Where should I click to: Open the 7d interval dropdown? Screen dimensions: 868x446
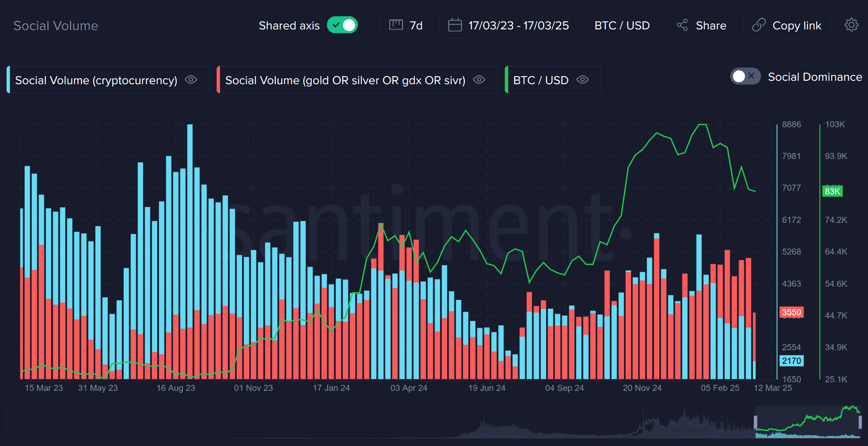pyautogui.click(x=406, y=25)
